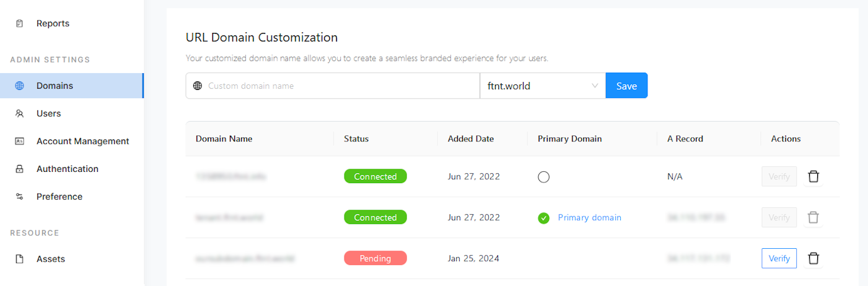The height and width of the screenshot is (286, 868).
Task: Delete the domain with N/A record
Action: coord(813,177)
